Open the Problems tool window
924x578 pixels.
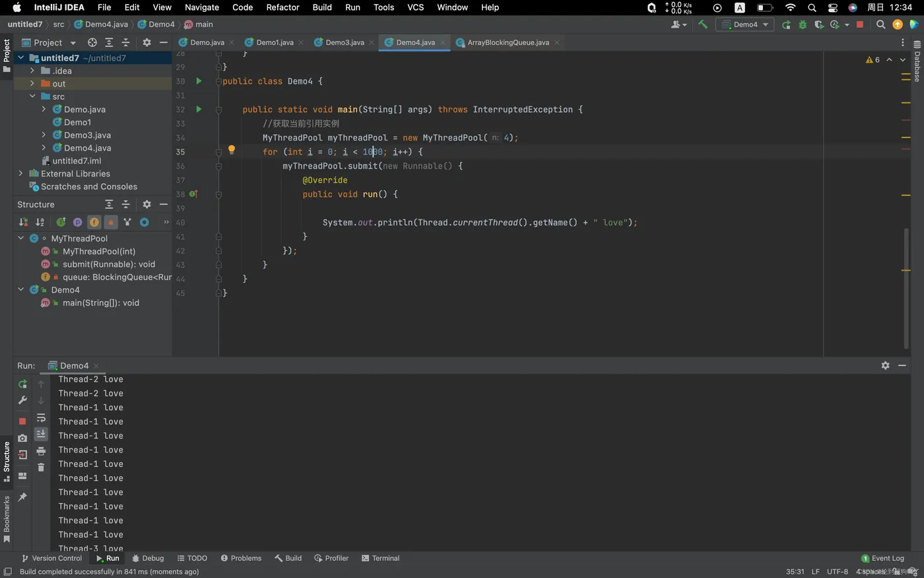pyautogui.click(x=241, y=558)
